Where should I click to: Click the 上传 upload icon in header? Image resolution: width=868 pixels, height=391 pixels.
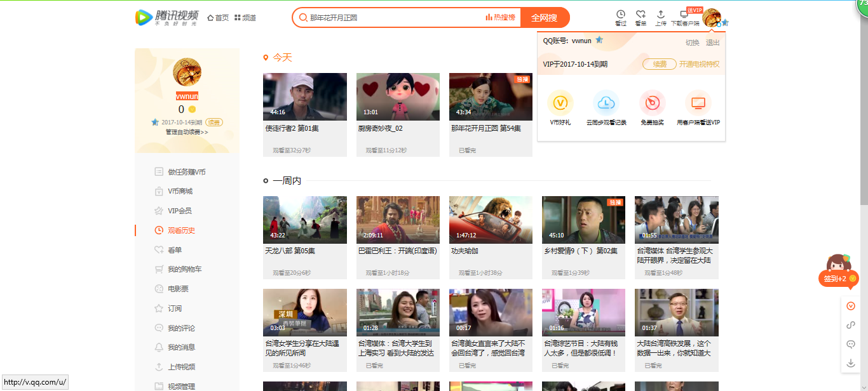(660, 15)
